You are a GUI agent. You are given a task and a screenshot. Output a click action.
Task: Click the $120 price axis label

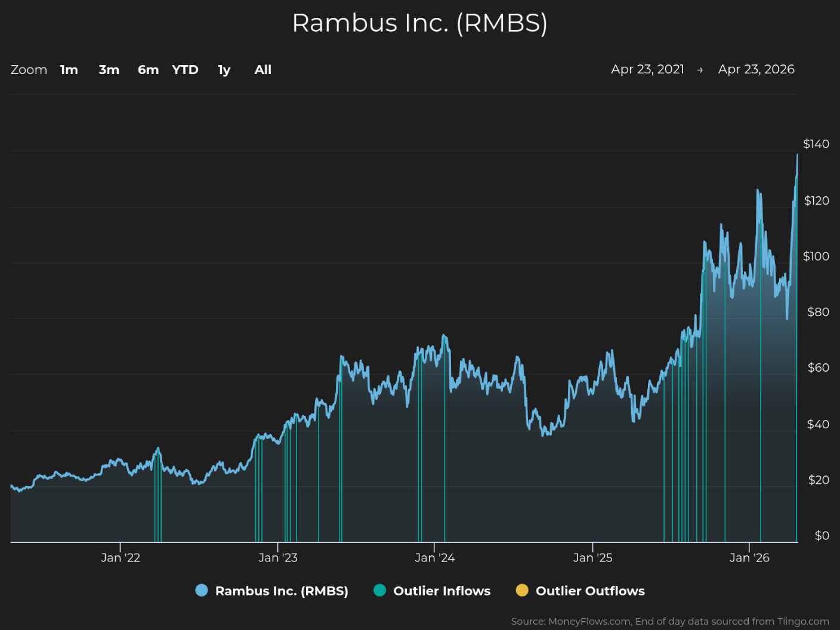pyautogui.click(x=817, y=200)
